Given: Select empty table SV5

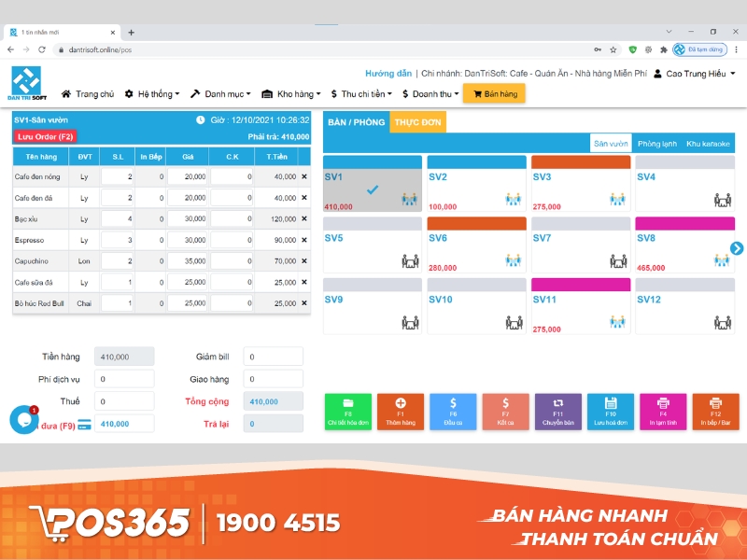Looking at the screenshot, I should (373, 245).
